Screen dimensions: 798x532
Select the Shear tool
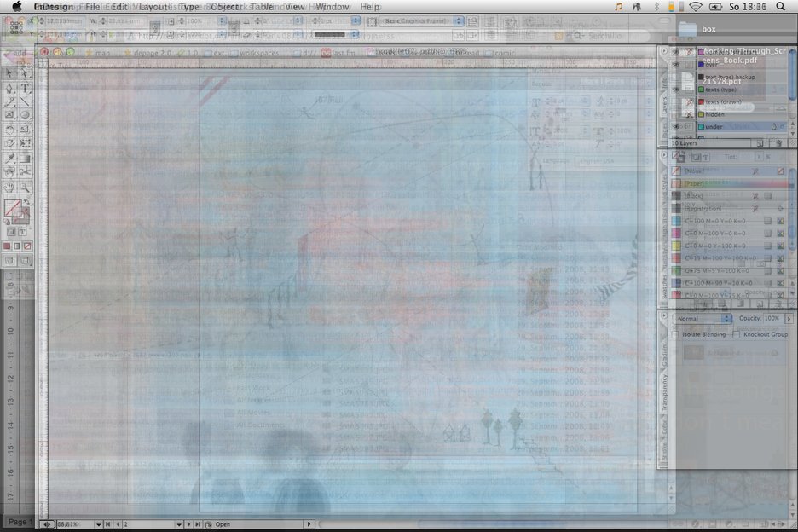coord(9,143)
